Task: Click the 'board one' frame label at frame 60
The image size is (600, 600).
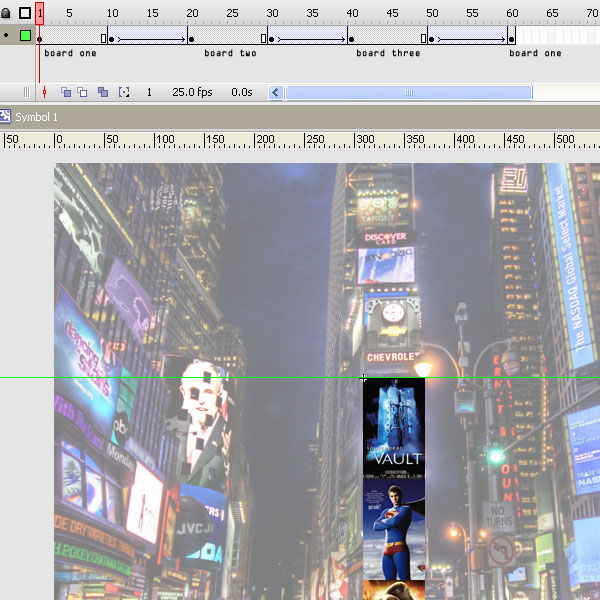Action: pos(535,53)
